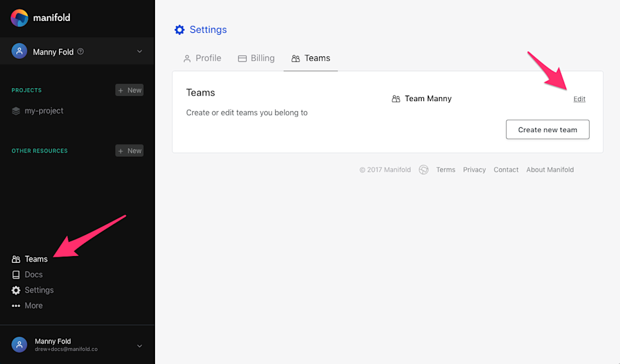Click the Docs book icon
This screenshot has width=620, height=364.
coord(16,275)
